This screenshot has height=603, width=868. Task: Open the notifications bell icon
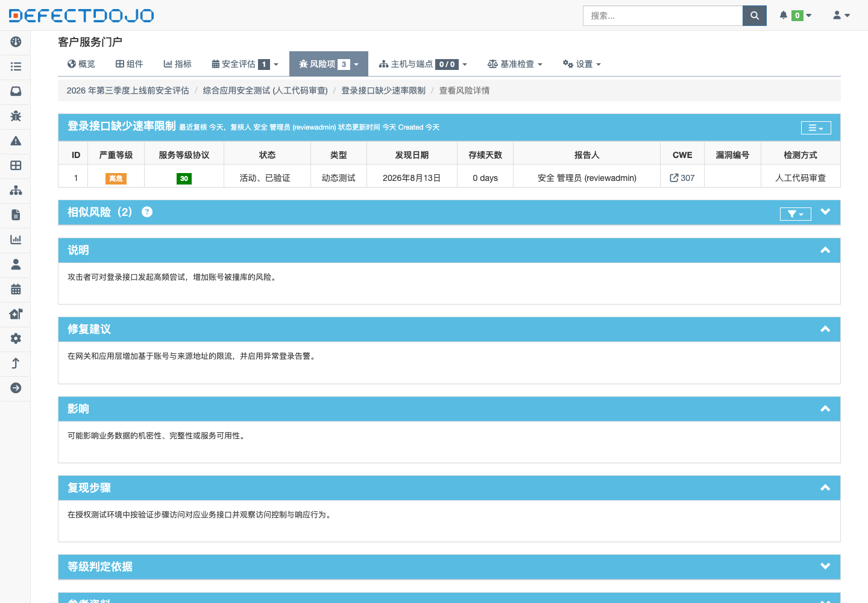(783, 15)
